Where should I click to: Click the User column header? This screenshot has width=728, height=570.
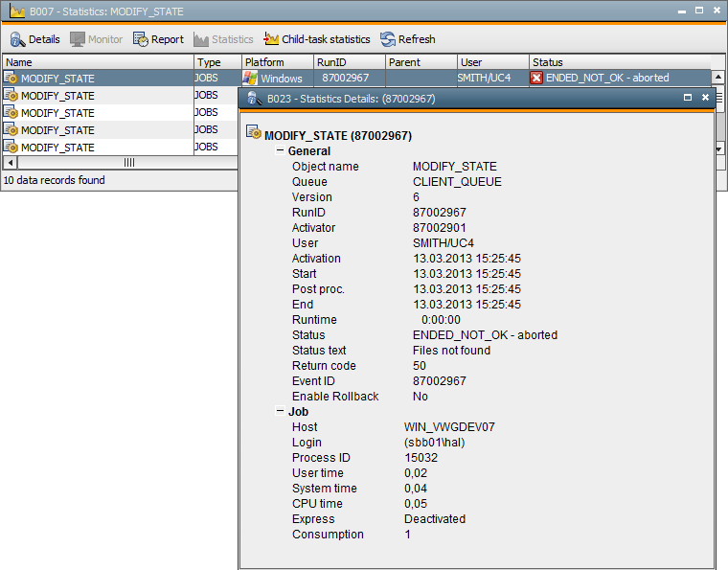click(x=492, y=62)
